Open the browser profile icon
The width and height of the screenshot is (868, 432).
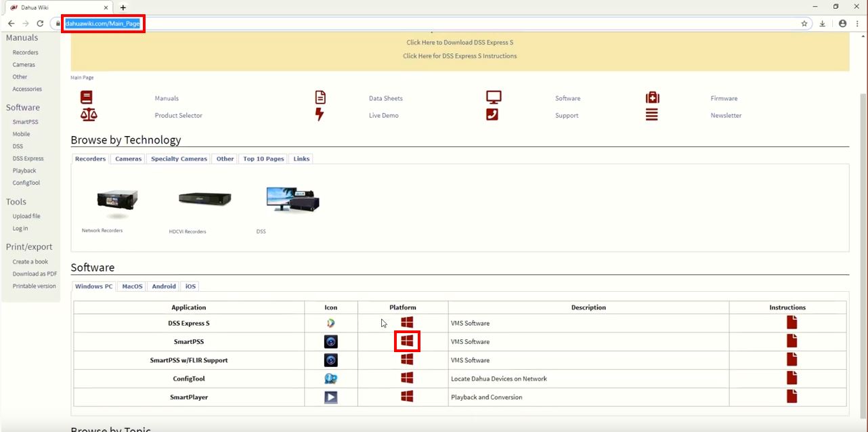(x=842, y=23)
